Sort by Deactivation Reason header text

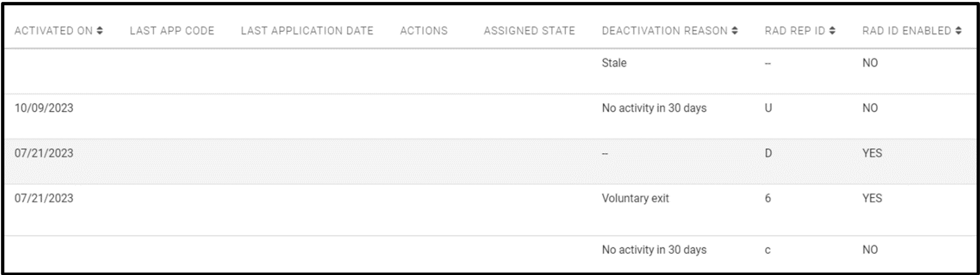[664, 31]
